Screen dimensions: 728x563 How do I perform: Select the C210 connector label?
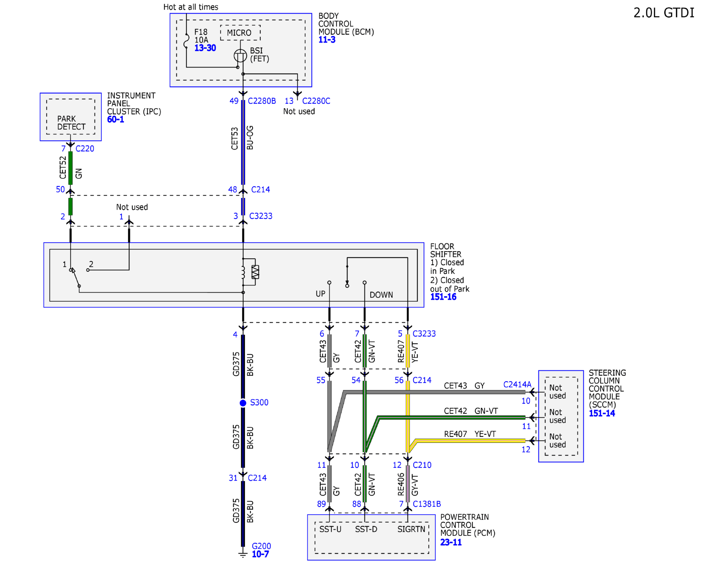[x=421, y=464]
